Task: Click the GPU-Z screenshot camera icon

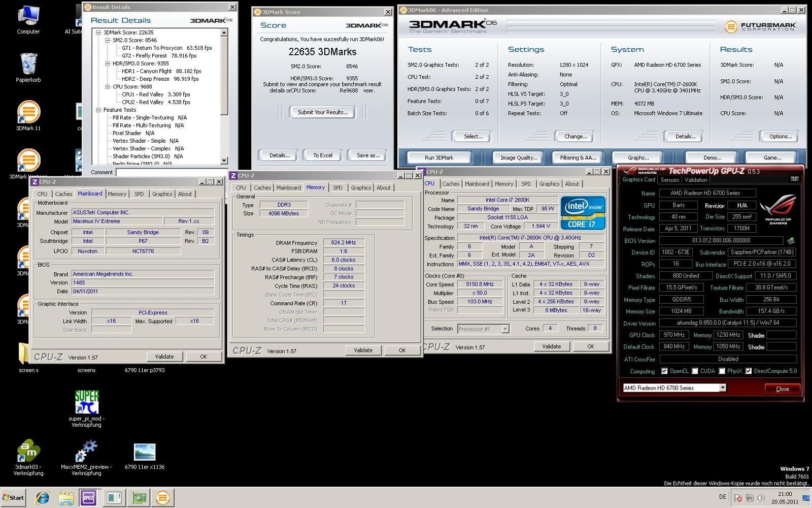Action: coord(794,179)
